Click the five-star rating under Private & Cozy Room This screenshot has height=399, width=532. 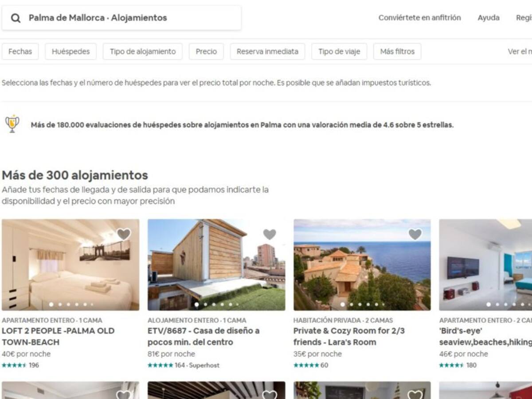pos(306,365)
